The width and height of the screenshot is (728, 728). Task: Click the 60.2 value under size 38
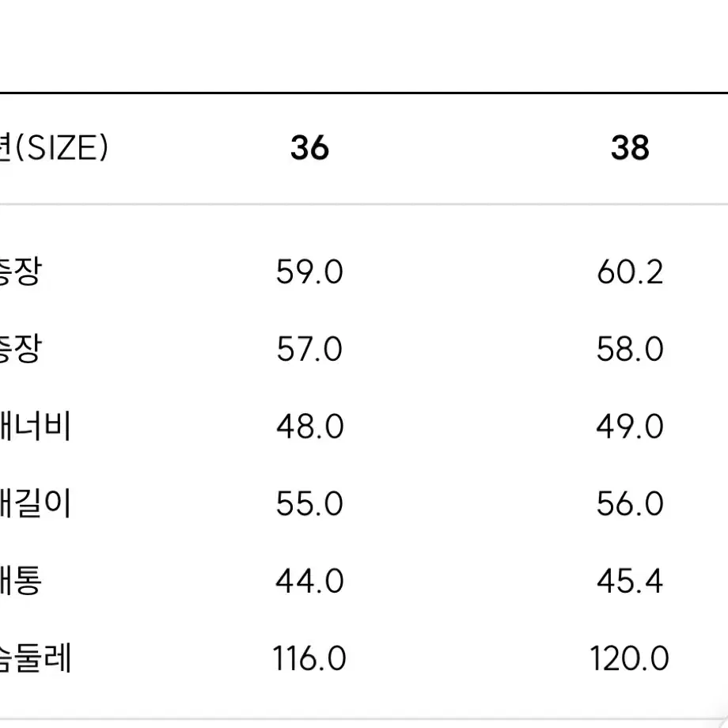click(630, 271)
